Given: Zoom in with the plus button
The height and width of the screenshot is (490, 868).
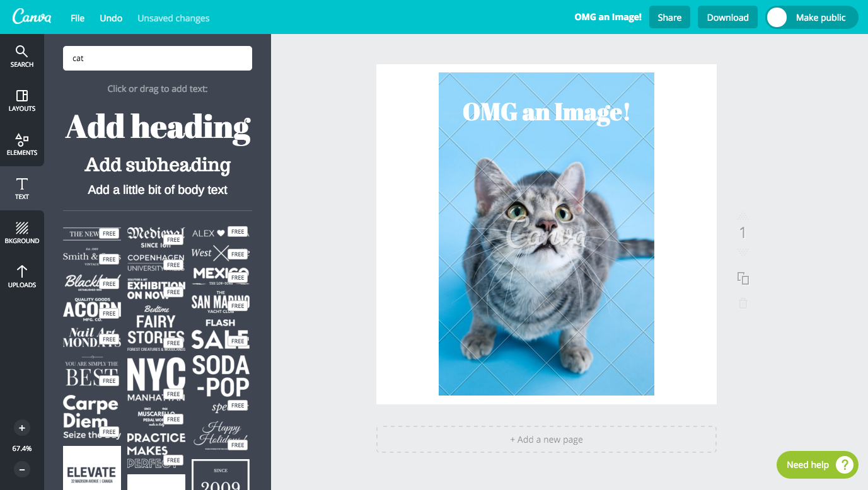Looking at the screenshot, I should pyautogui.click(x=22, y=428).
